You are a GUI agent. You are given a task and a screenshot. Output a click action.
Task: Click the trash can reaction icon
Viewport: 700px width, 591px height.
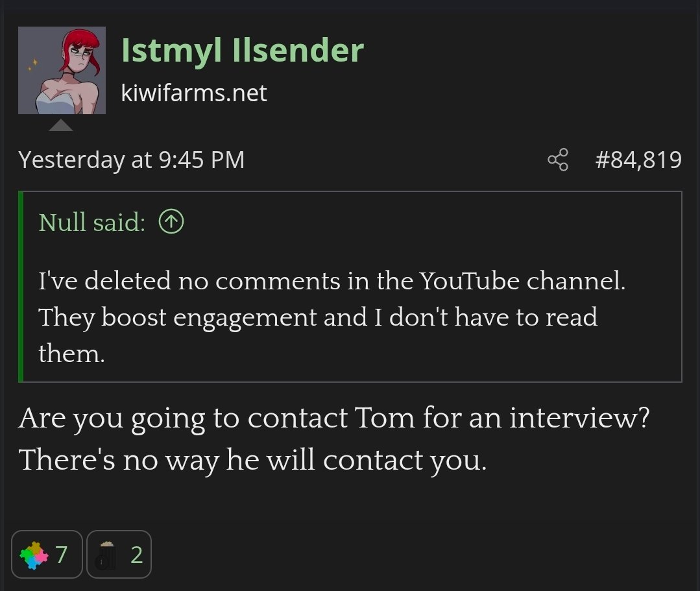tap(104, 555)
